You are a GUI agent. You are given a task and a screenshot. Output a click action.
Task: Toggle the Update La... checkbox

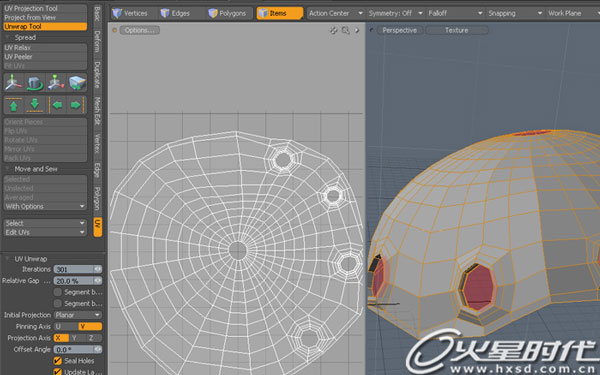[58, 372]
